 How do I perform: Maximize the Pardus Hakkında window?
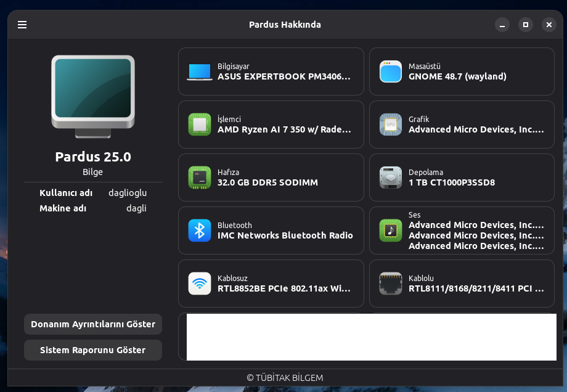click(526, 25)
